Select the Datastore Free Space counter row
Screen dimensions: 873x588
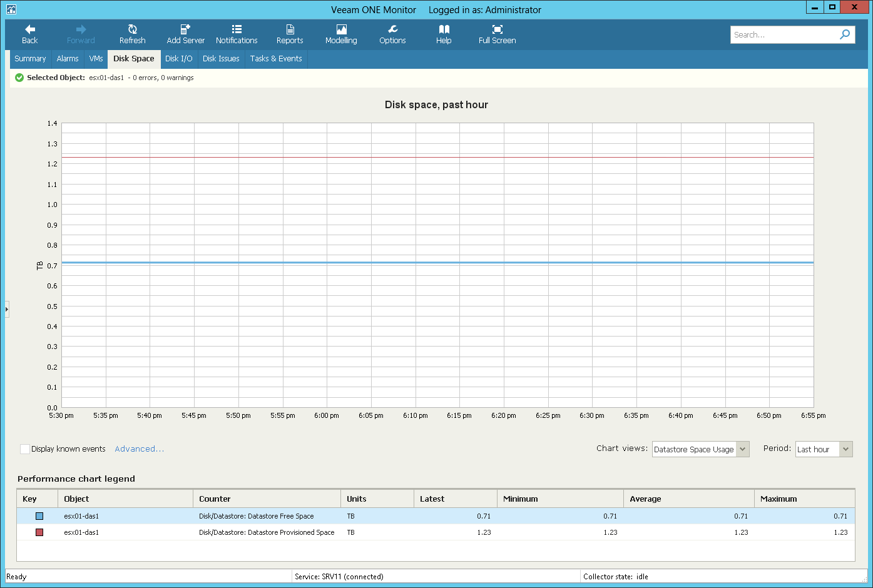coord(436,516)
